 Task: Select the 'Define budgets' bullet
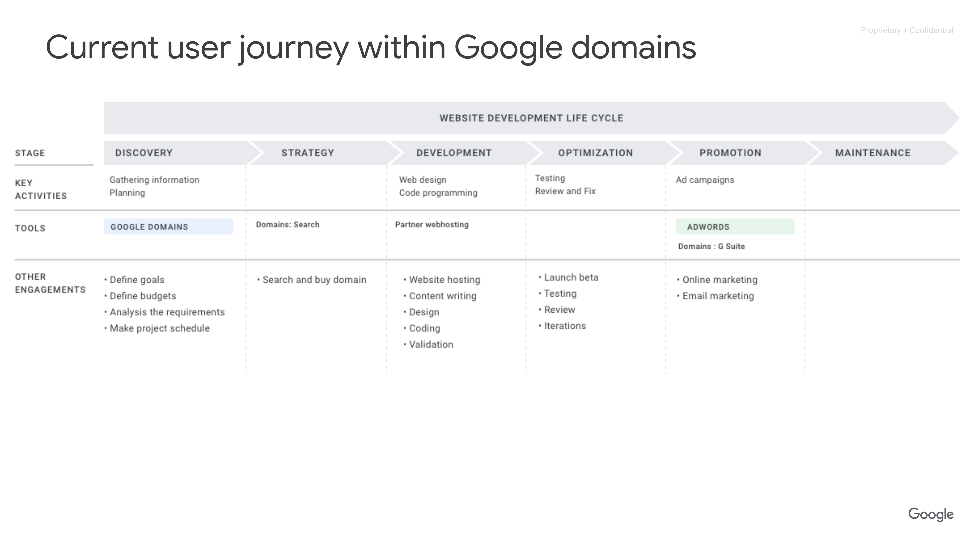pyautogui.click(x=140, y=296)
